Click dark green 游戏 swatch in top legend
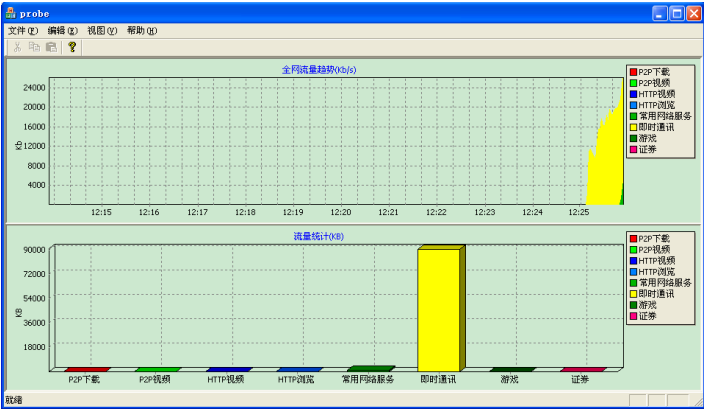Screen dimensions: 707x411 point(633,138)
